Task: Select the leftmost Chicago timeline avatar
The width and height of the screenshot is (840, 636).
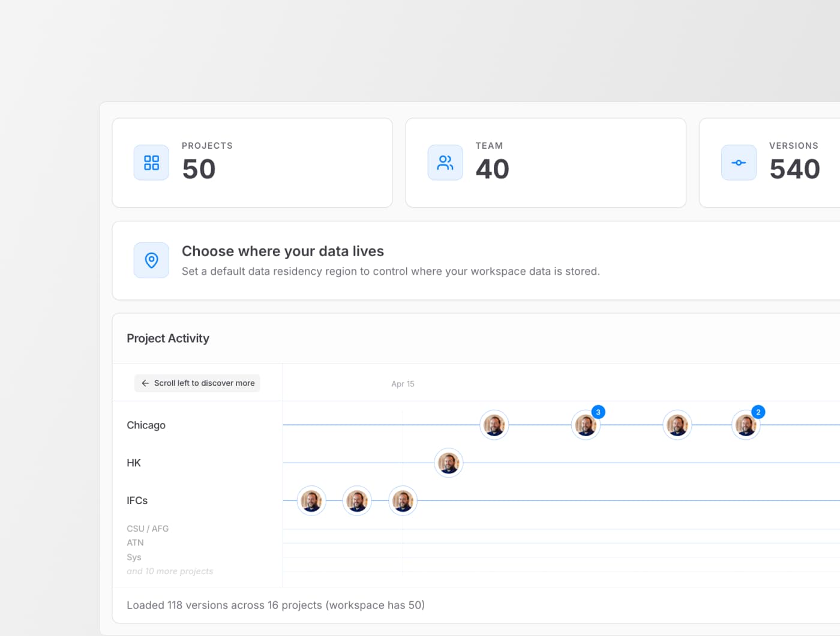Action: click(x=494, y=425)
